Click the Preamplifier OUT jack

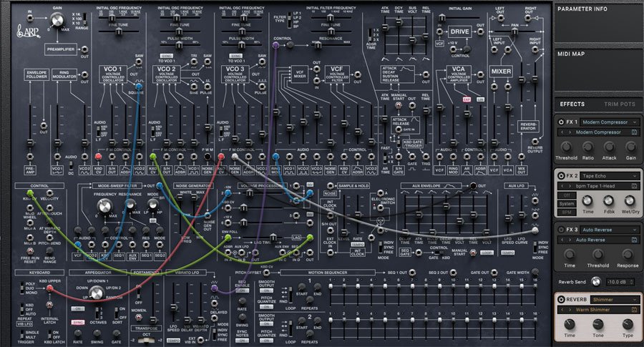(x=84, y=49)
